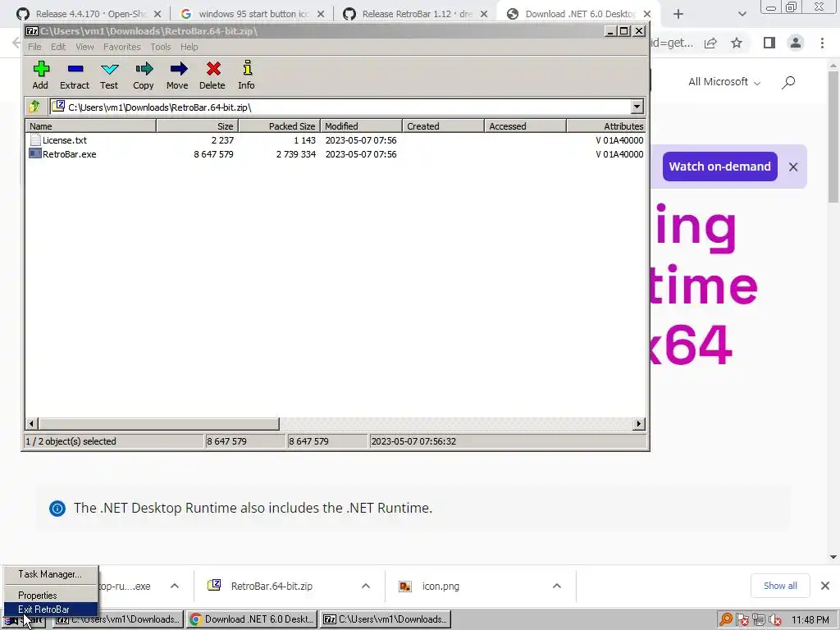Click Show all downloads
Viewport: 840px width, 630px height.
pos(780,586)
